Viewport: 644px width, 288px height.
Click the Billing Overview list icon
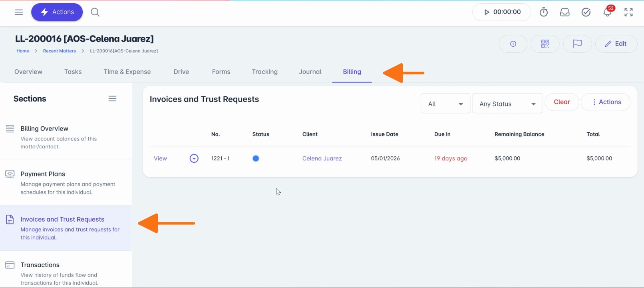[x=10, y=128]
